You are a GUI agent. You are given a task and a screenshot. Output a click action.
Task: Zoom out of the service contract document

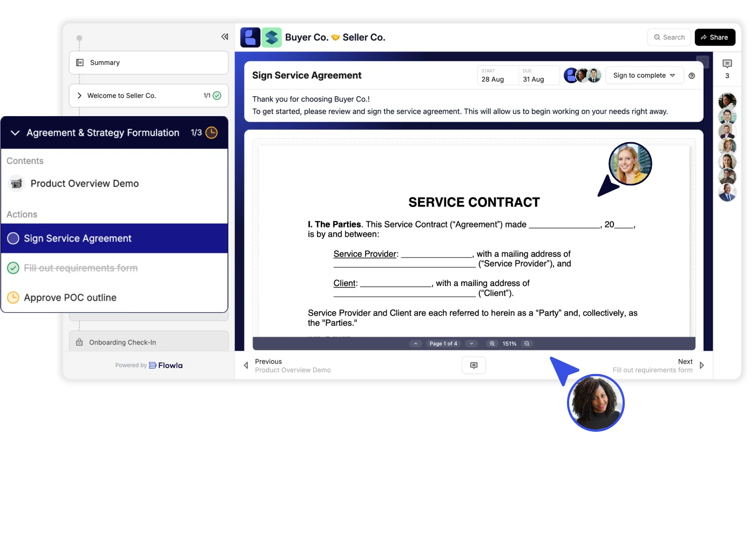coord(527,344)
